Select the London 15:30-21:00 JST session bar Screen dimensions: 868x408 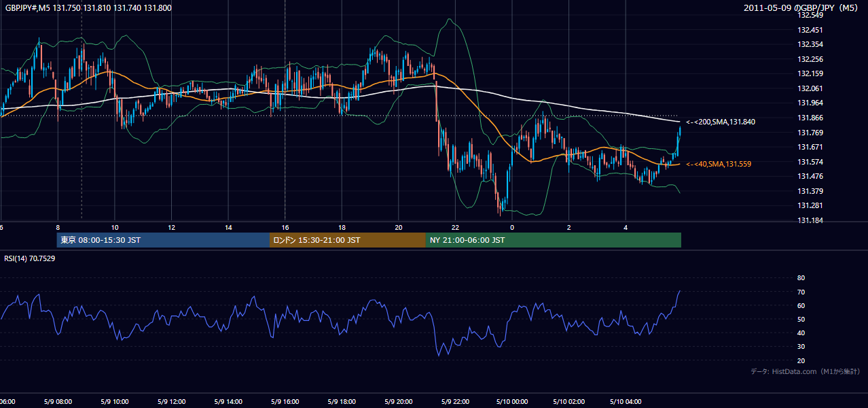[348, 240]
